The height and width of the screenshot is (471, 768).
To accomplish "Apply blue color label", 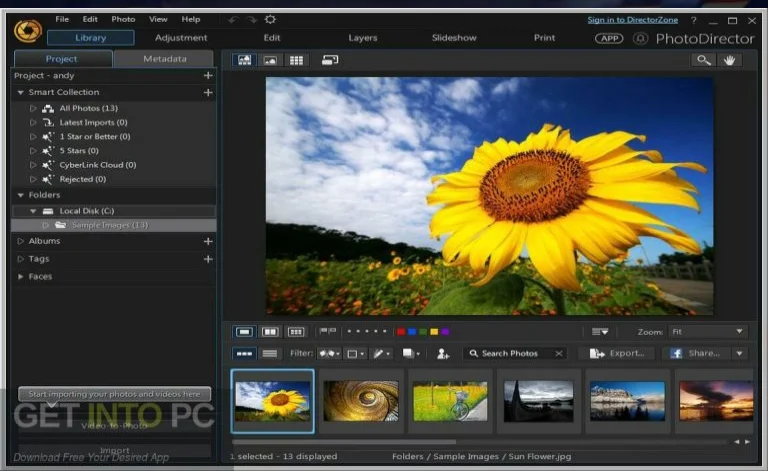I will coord(412,332).
